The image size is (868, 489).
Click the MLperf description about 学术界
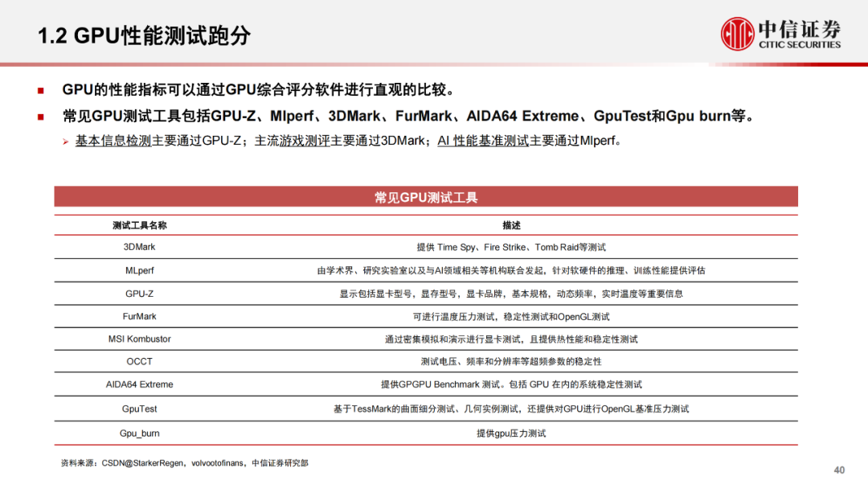(511, 270)
